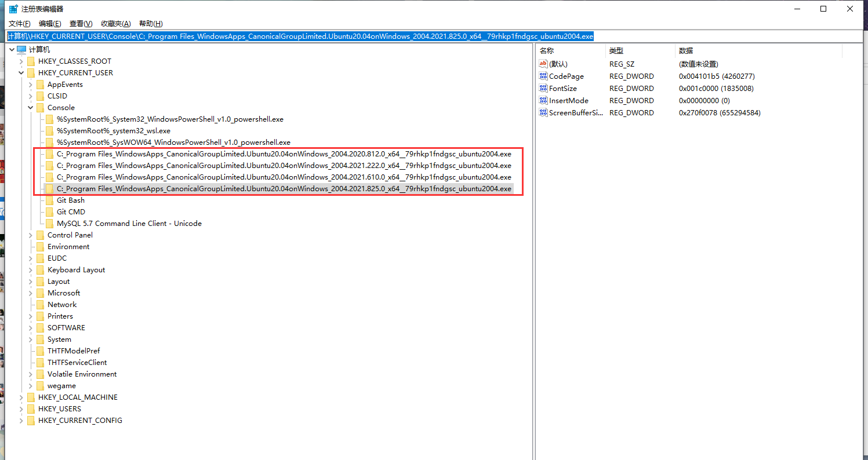
Task: Open the 收藏夹 (Favorites) menu
Action: pos(115,23)
